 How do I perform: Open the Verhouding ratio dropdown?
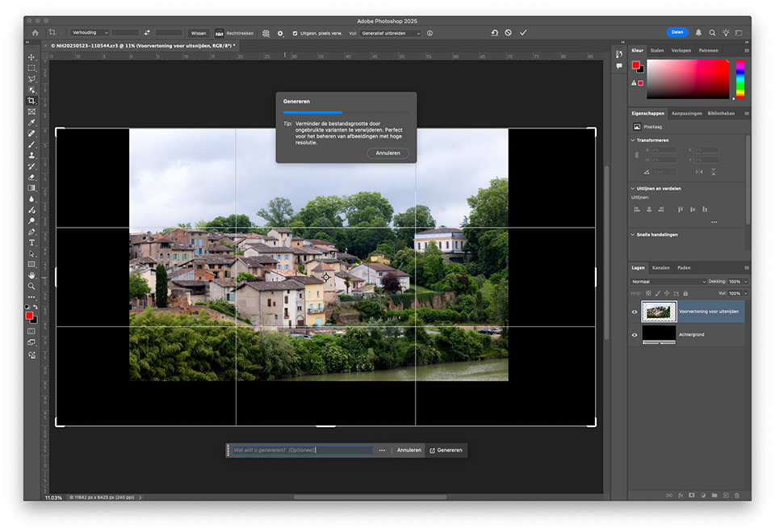tap(90, 32)
